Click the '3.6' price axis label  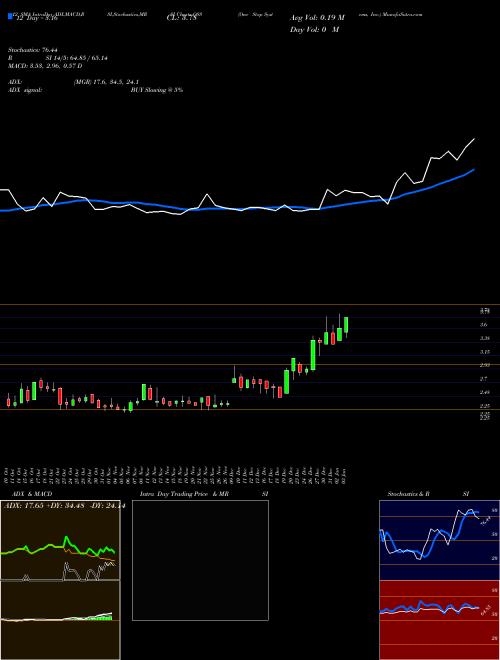point(484,325)
